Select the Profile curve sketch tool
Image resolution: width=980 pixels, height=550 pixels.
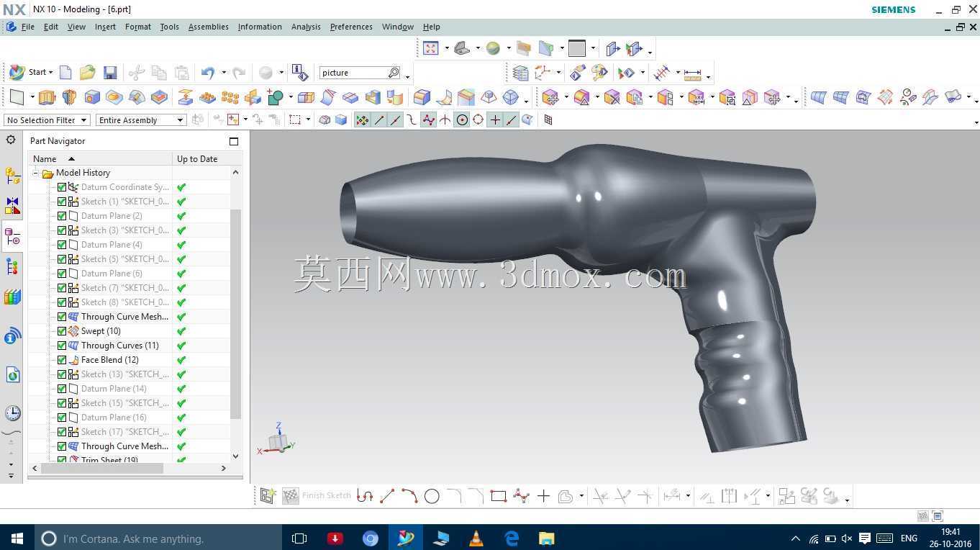(x=365, y=496)
